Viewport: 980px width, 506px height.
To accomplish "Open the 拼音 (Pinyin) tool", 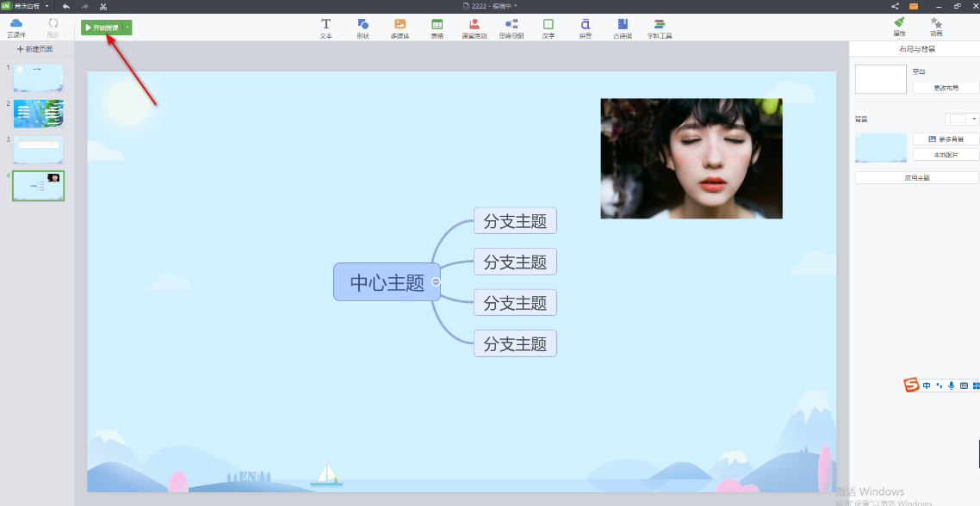I will [585, 28].
